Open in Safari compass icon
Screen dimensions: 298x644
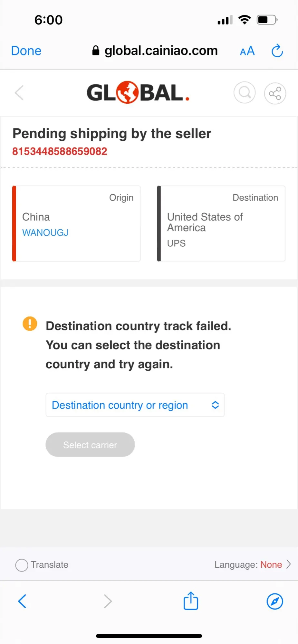click(x=275, y=601)
